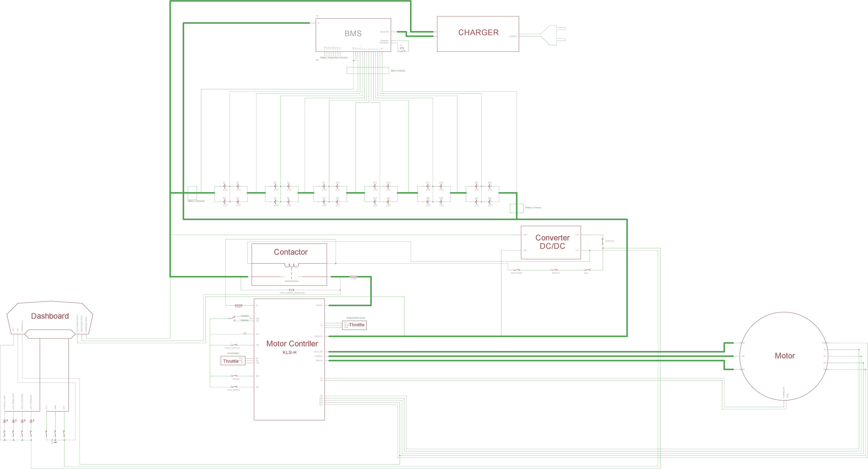This screenshot has width=868, height=469.
Task: Click the HIGH_BEAM_LIGHT LED symbol
Action: pyautogui.click(x=14, y=421)
